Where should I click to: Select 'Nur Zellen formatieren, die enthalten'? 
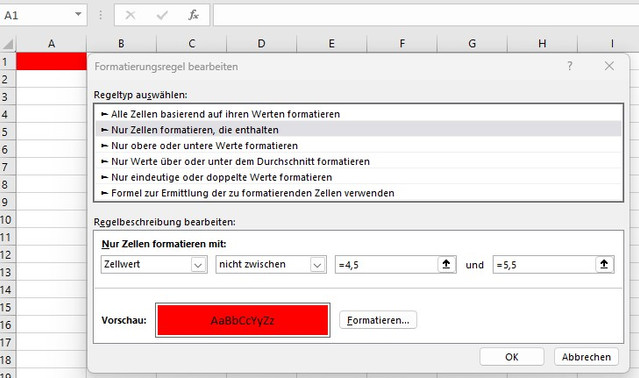[x=358, y=130]
